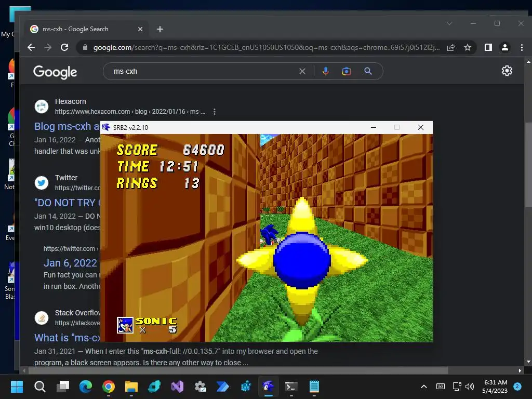
Task: Switch to Google Chrome in taskbar
Action: click(x=109, y=387)
